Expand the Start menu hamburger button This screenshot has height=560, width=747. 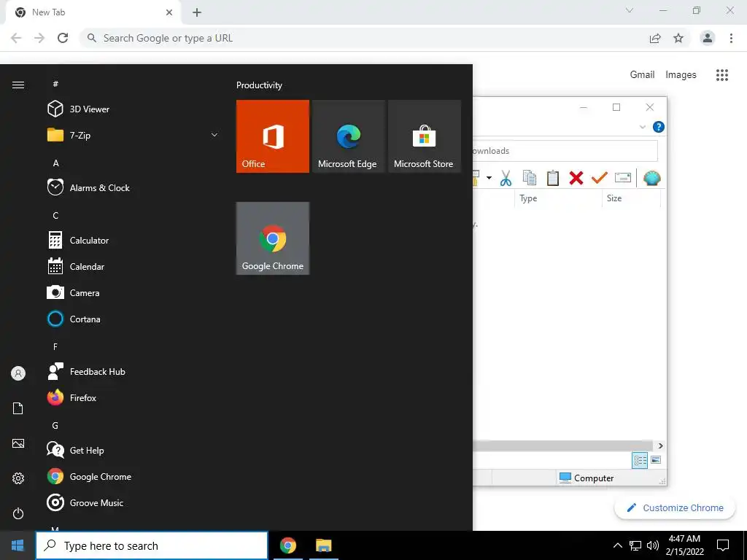pyautogui.click(x=18, y=85)
